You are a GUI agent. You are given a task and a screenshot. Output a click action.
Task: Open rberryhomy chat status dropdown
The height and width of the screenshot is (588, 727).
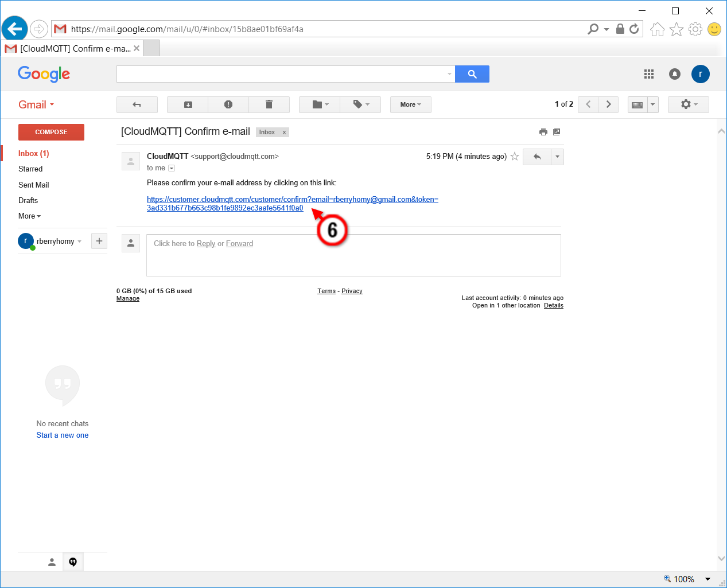pyautogui.click(x=79, y=242)
